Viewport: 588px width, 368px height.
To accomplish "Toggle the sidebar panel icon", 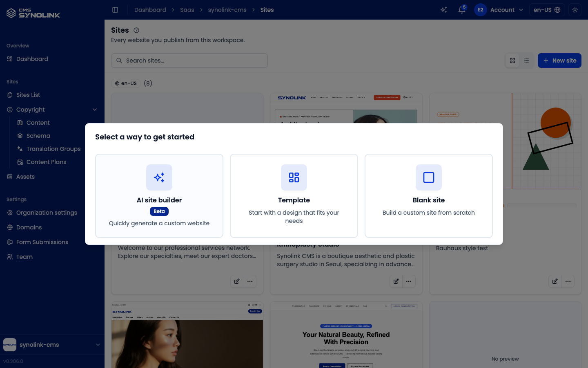I will [115, 10].
